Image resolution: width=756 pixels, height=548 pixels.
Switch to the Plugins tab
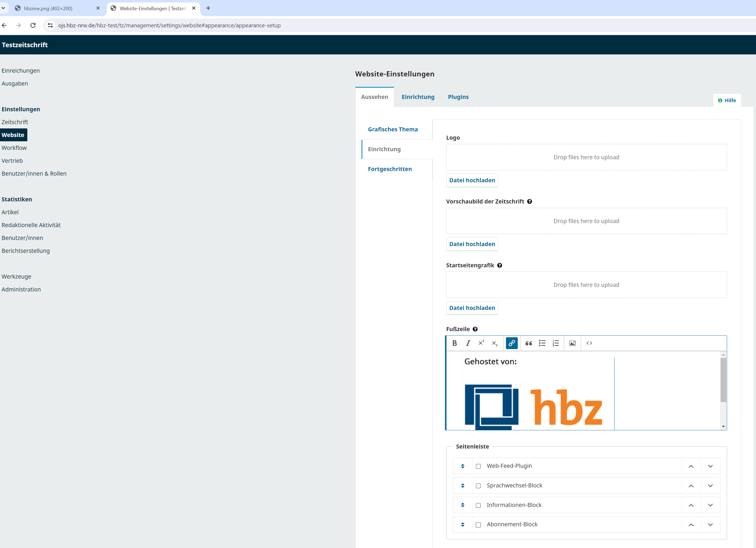click(458, 97)
